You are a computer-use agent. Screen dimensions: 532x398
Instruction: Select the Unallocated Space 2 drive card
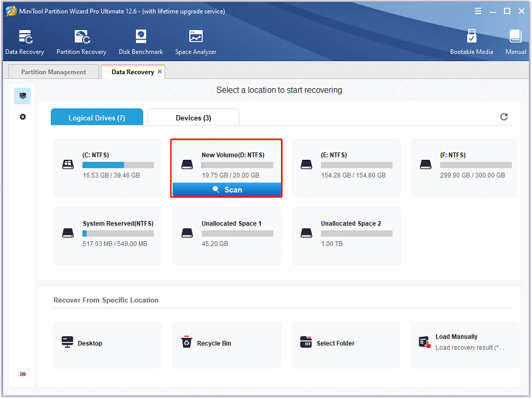[x=346, y=236]
